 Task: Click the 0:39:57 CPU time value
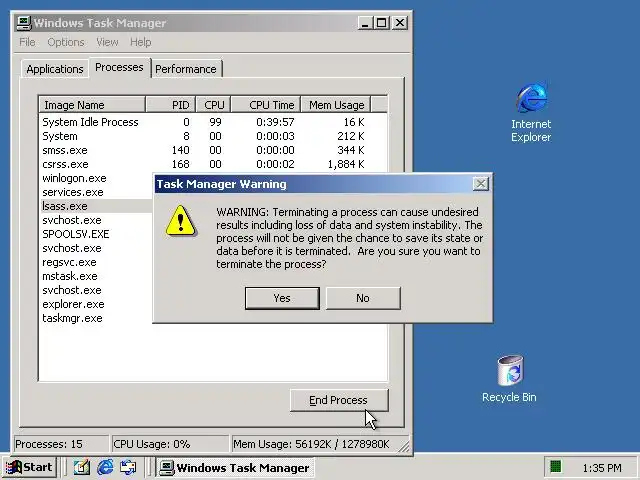point(275,122)
